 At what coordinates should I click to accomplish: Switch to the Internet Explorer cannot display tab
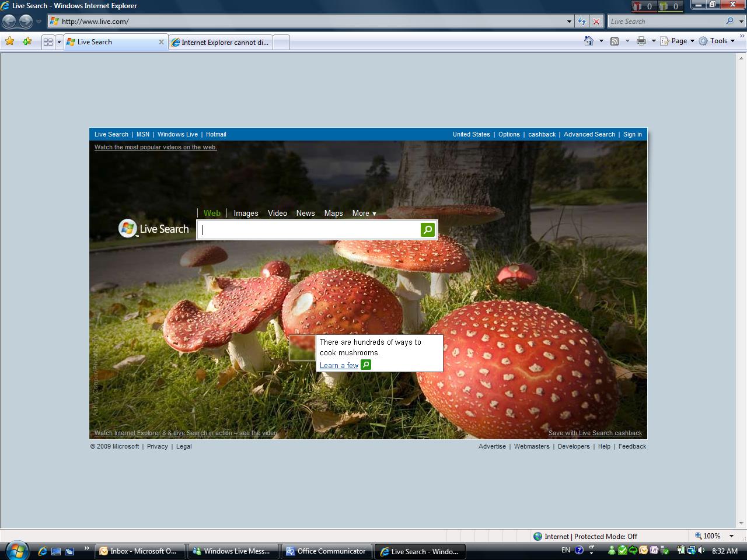click(221, 42)
